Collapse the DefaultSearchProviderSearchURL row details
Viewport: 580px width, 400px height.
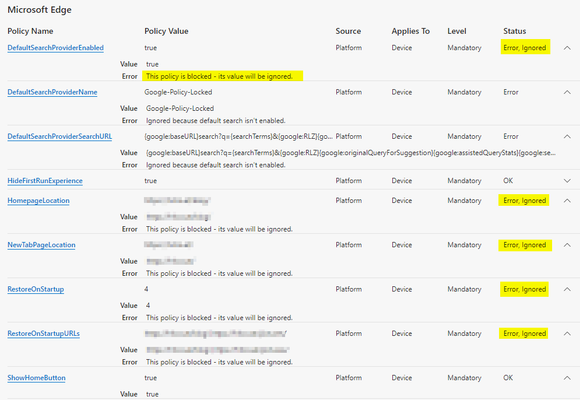567,137
